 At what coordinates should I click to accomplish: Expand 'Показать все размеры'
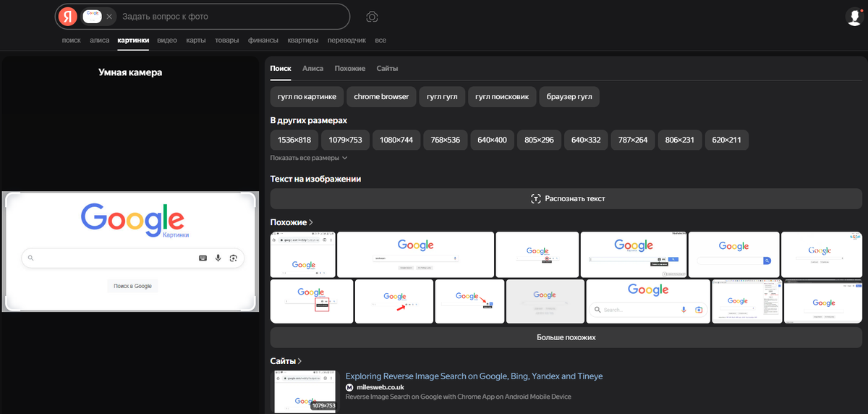pyautogui.click(x=309, y=158)
